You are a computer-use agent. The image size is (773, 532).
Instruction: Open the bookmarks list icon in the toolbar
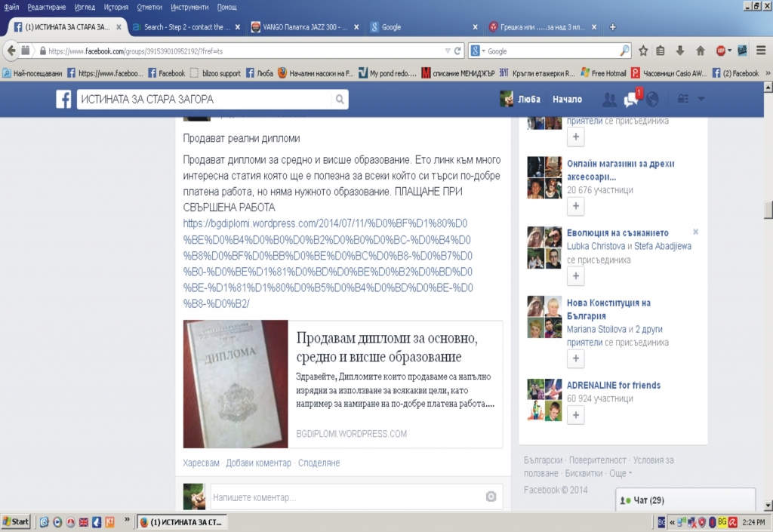pos(661,51)
